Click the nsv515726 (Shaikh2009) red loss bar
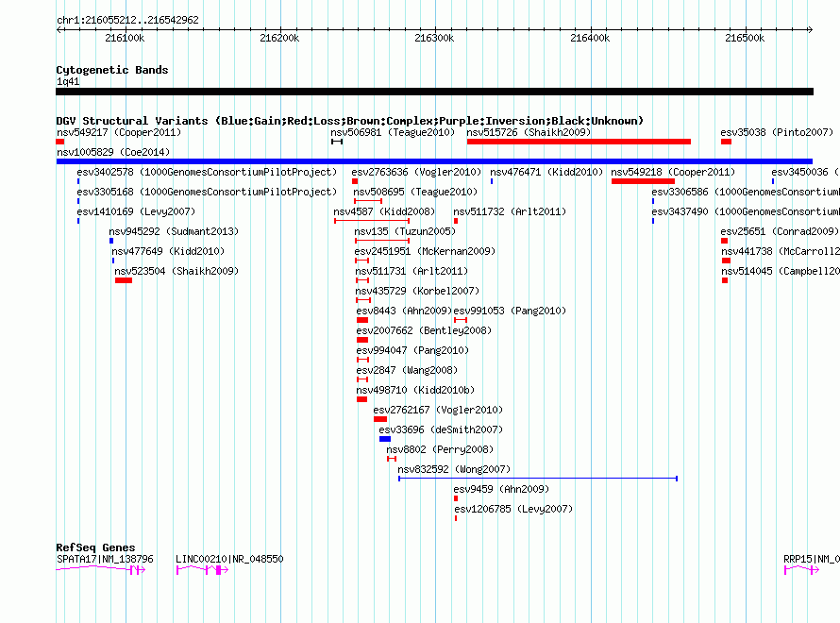This screenshot has width=840, height=623. point(579,142)
